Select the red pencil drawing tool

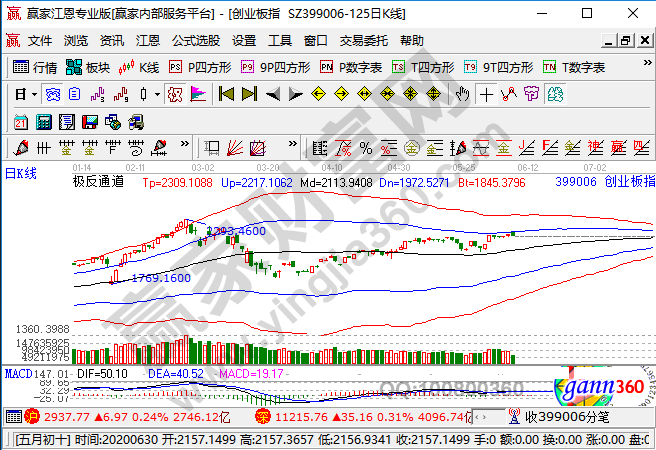coord(21,148)
